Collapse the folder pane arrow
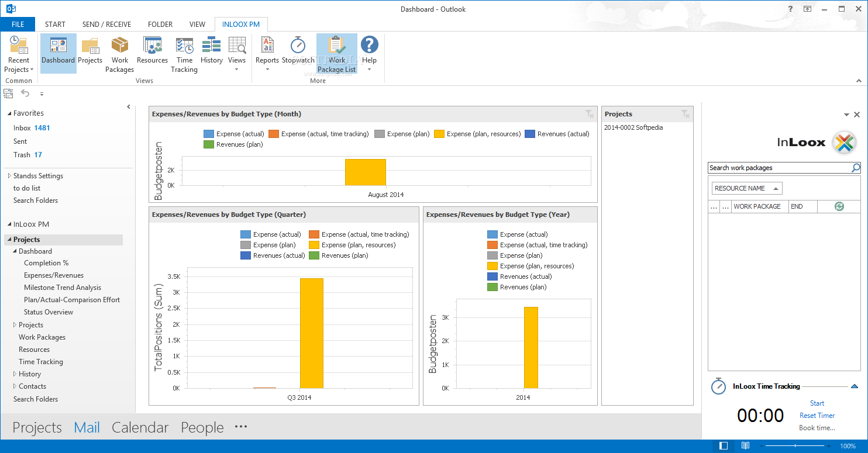The width and height of the screenshot is (868, 453). [129, 106]
